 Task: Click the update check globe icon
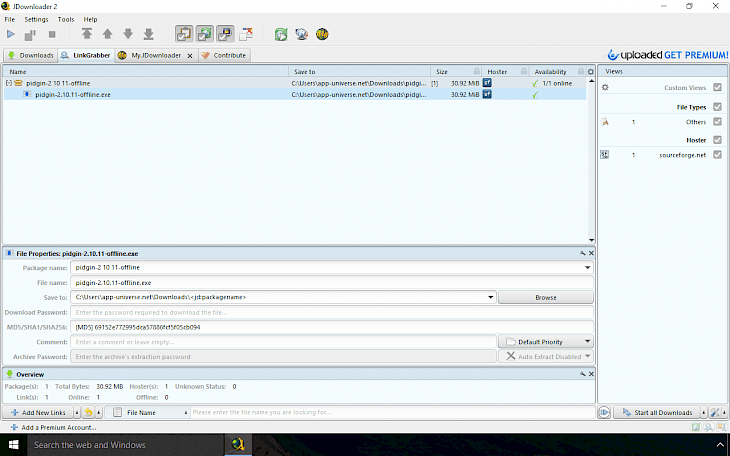[x=302, y=34]
